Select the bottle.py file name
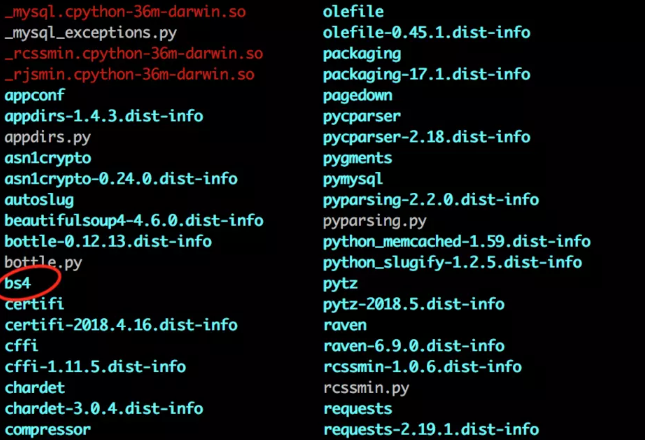The width and height of the screenshot is (645, 440). pos(44,263)
